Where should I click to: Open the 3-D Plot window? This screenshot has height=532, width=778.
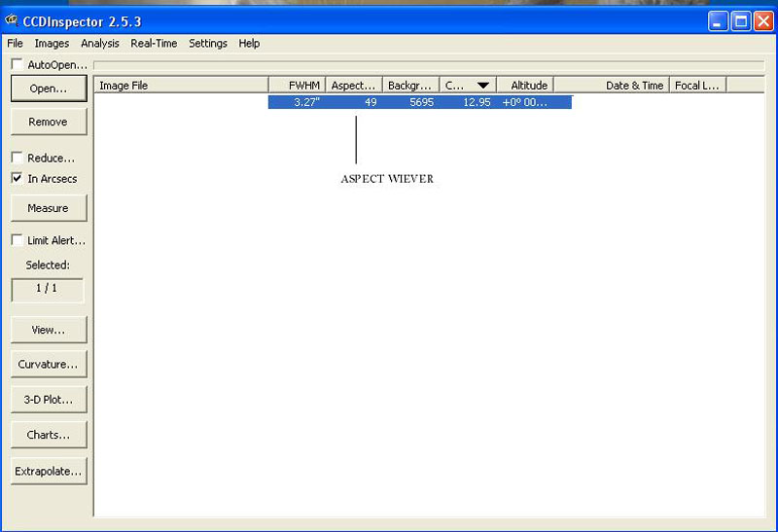coord(49,400)
